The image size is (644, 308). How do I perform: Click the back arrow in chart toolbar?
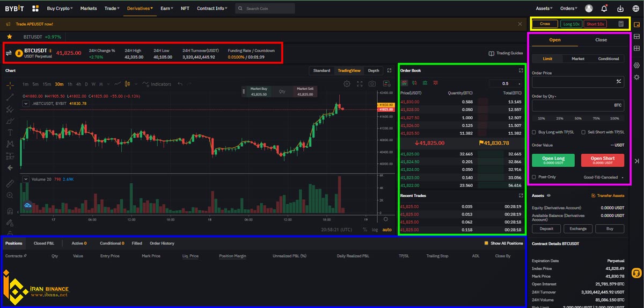click(x=10, y=168)
